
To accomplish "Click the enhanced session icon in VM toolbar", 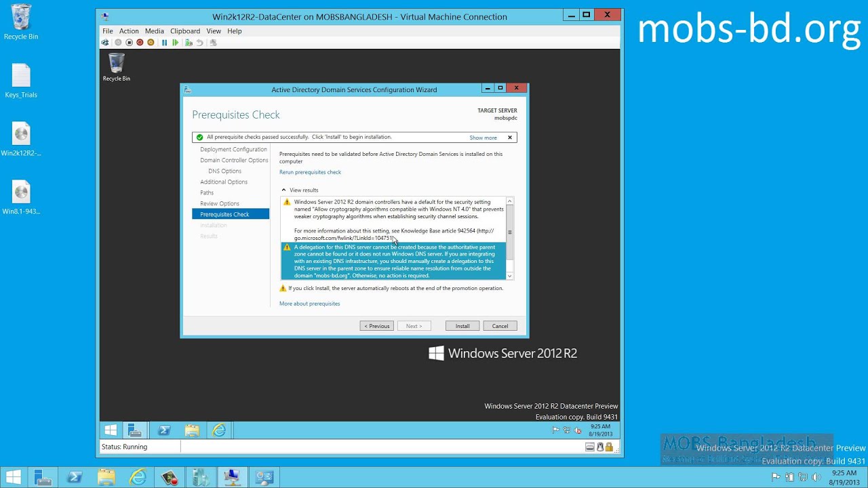I will [213, 43].
